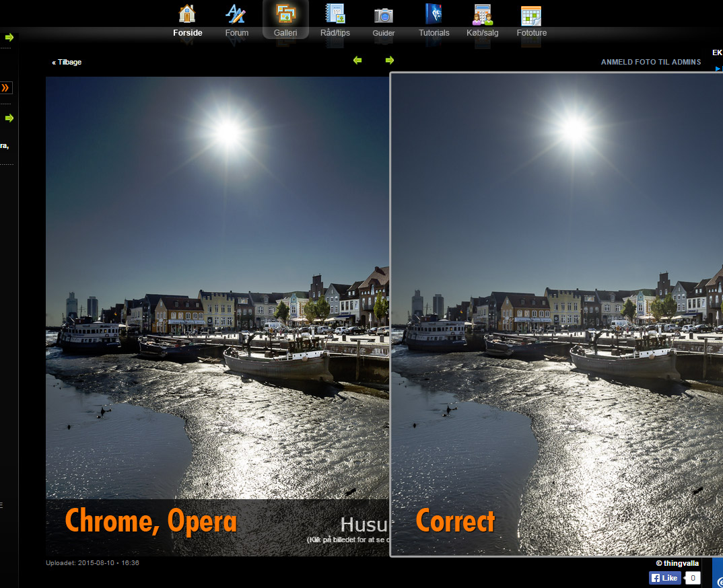This screenshot has width=723, height=588.
Task: Click the Uploadet 2015-08-10 16:36 text
Action: pyautogui.click(x=92, y=562)
